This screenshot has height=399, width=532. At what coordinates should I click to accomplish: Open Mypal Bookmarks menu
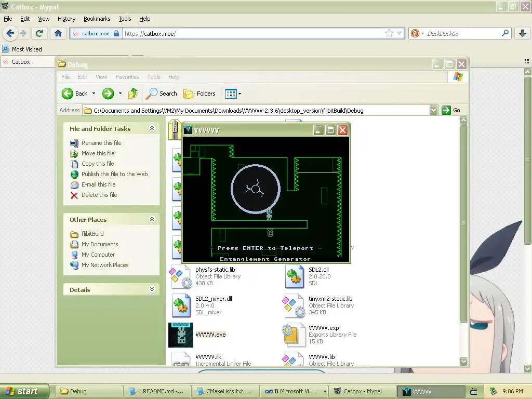[x=97, y=19]
